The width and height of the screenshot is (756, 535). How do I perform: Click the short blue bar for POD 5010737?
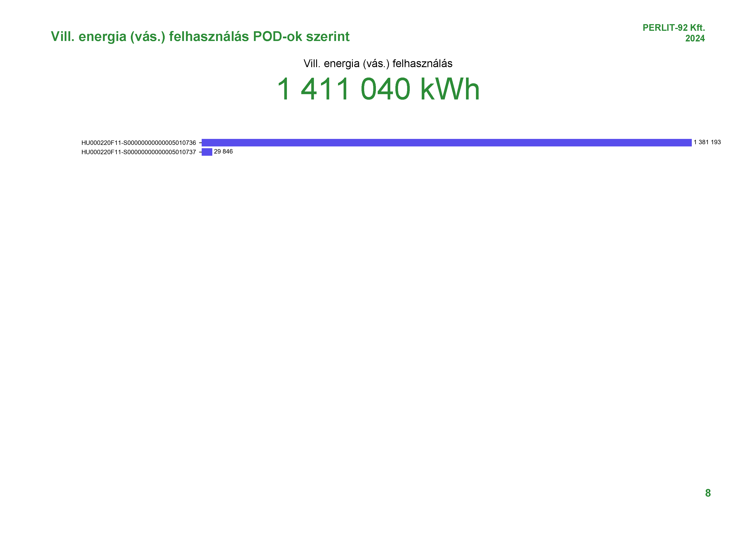point(207,152)
